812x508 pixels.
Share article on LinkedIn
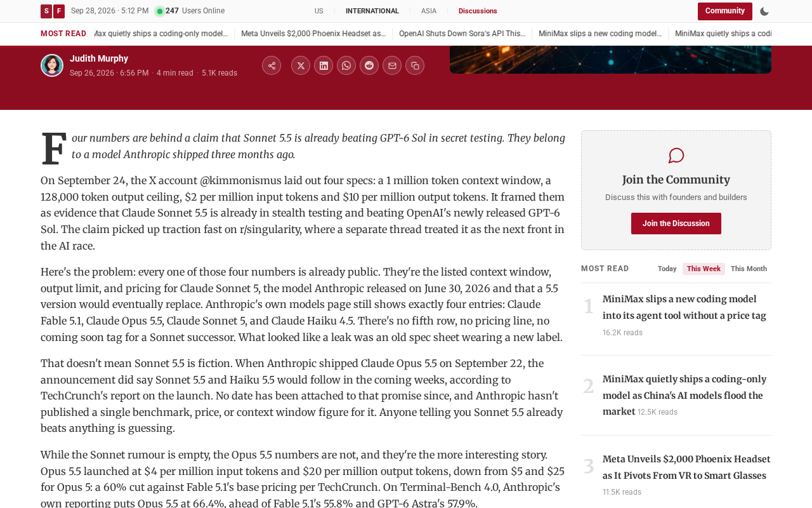pos(324,65)
